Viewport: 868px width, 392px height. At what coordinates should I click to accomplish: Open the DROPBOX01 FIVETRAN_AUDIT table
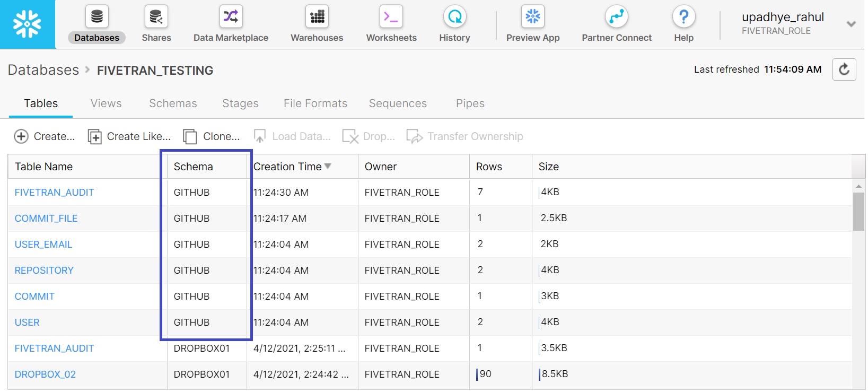pos(54,349)
